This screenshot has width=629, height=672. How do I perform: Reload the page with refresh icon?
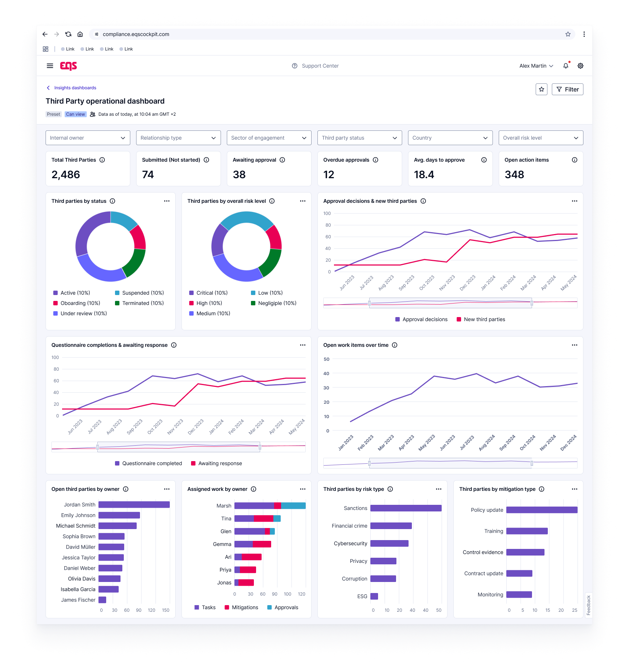[x=68, y=34]
